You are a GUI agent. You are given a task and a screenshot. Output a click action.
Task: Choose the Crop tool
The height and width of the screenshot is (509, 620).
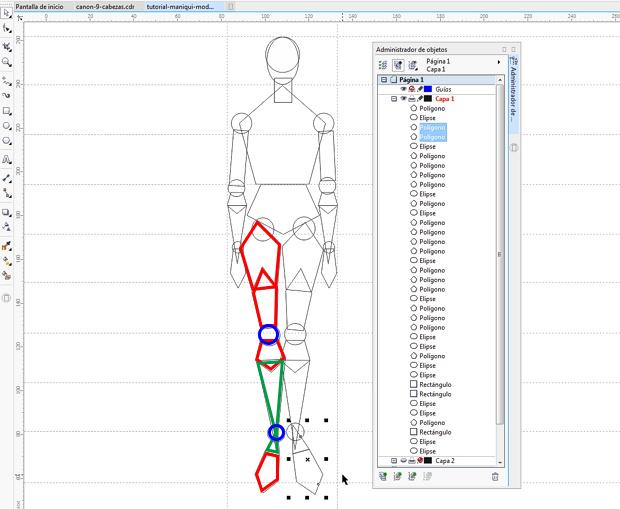tap(6, 47)
